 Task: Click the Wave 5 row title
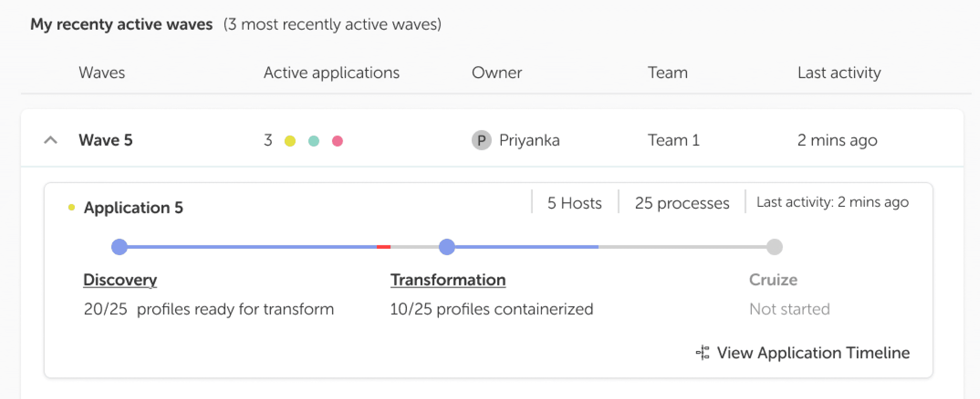pos(105,141)
